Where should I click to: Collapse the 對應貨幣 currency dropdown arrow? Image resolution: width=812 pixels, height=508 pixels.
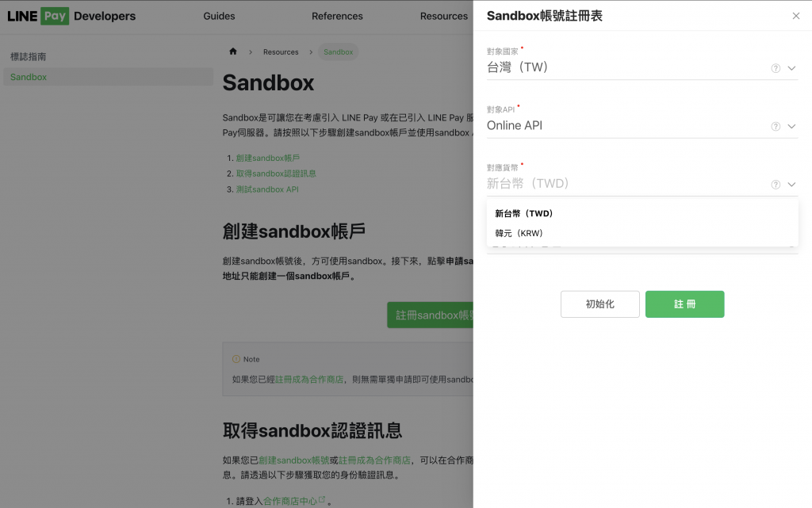pos(792,185)
